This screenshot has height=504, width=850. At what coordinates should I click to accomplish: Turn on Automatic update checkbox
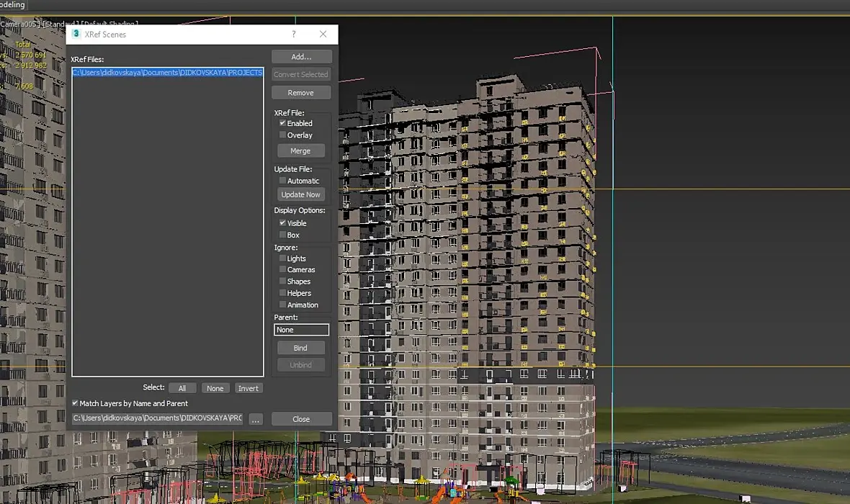(283, 181)
